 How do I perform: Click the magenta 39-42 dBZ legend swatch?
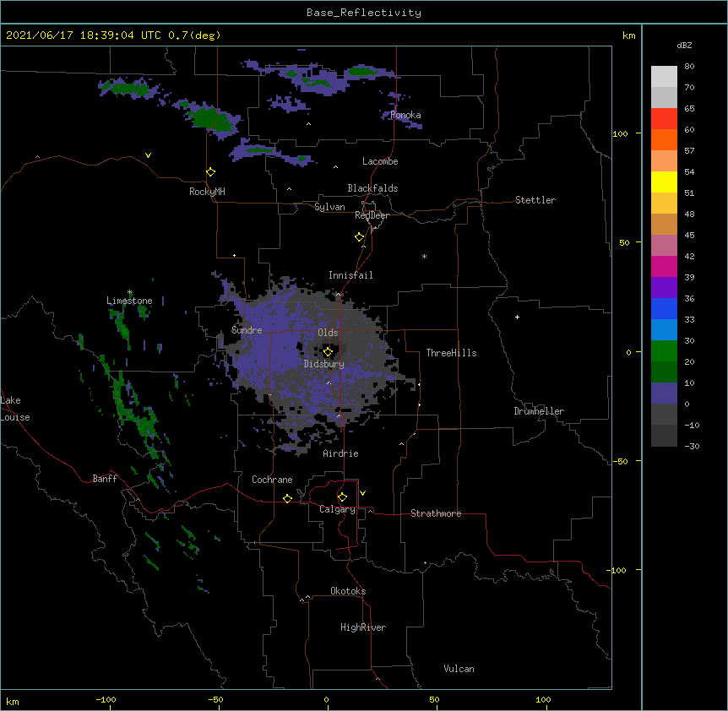[x=664, y=266]
